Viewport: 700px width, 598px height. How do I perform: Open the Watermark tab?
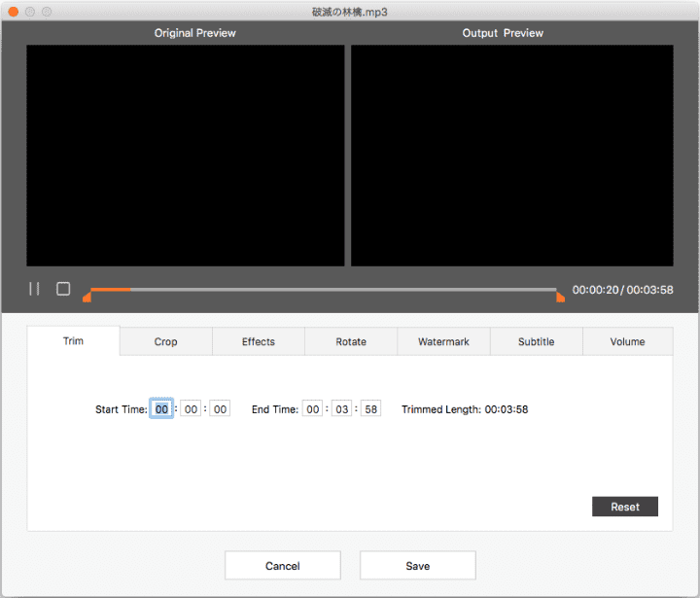pos(443,341)
